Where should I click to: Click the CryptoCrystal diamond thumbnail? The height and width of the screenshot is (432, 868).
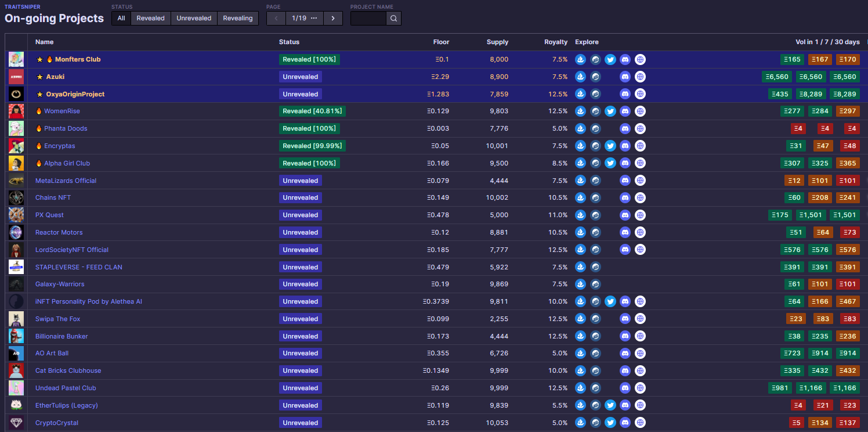pyautogui.click(x=16, y=423)
